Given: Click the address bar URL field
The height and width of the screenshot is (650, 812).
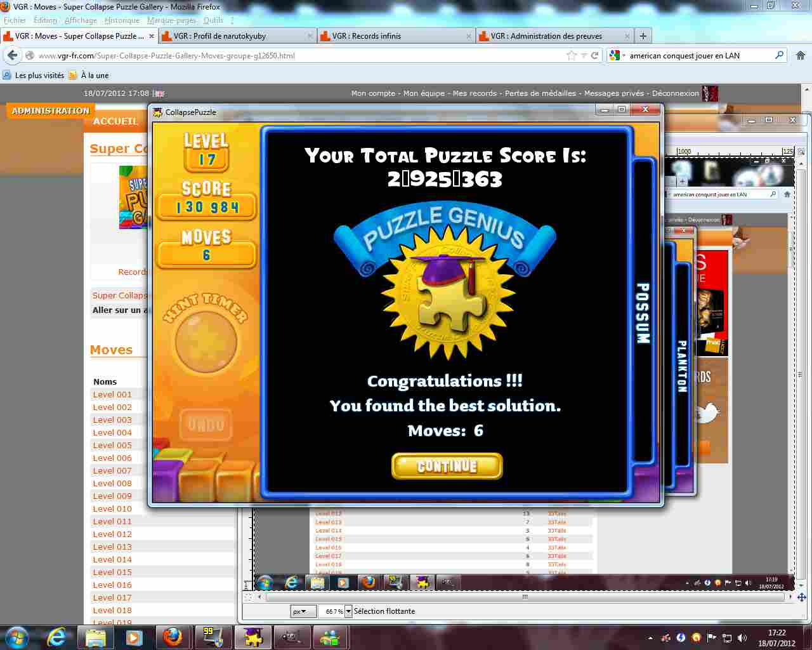Looking at the screenshot, I should click(x=298, y=55).
